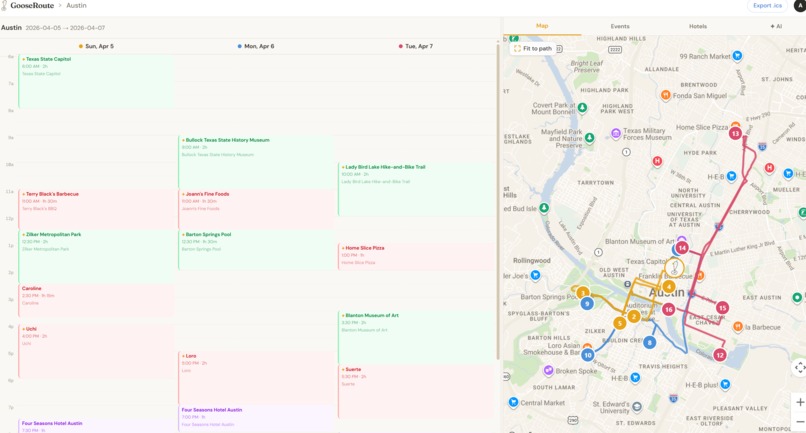
Task: Open the Lady Bird Lake Hike-and-Bike Trail event
Action: (x=416, y=189)
